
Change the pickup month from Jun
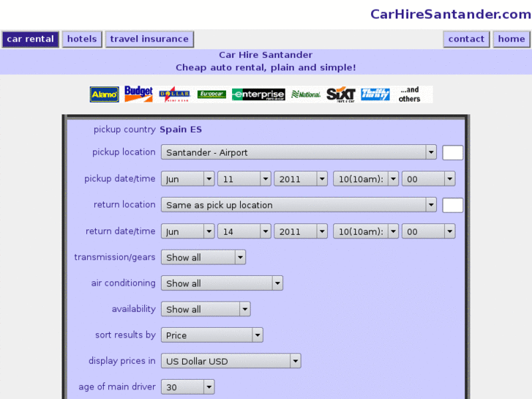187,179
